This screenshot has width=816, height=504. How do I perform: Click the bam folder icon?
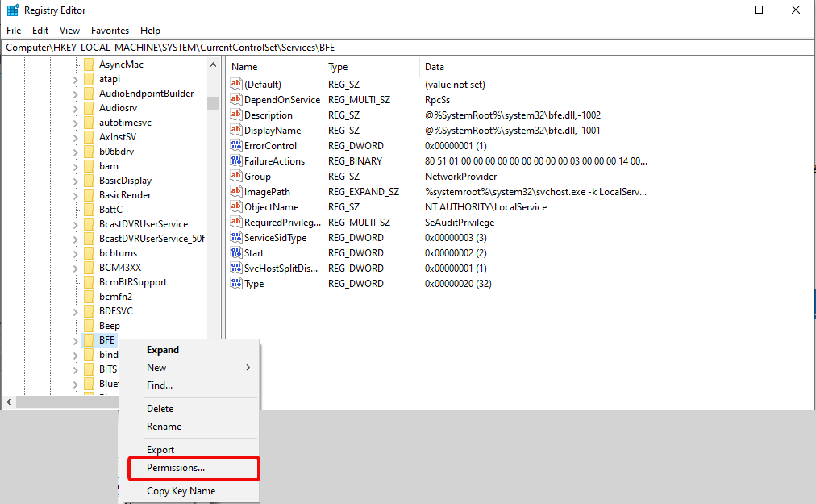point(89,165)
